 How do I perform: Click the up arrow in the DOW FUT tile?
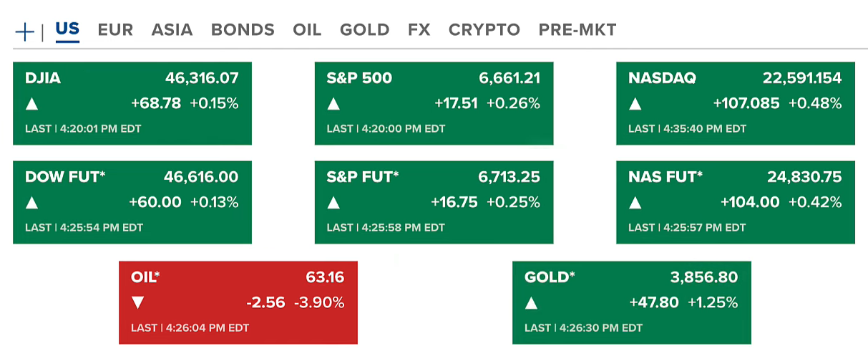tap(31, 203)
